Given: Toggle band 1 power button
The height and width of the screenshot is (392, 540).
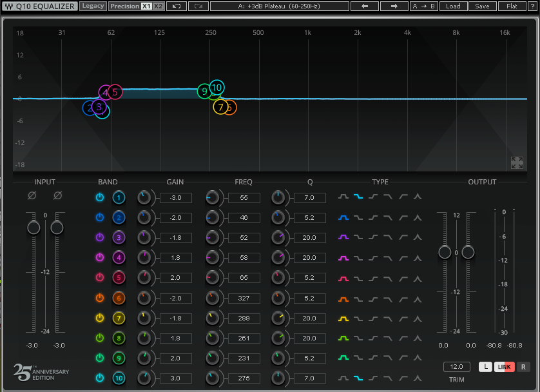Looking at the screenshot, I should 100,197.
